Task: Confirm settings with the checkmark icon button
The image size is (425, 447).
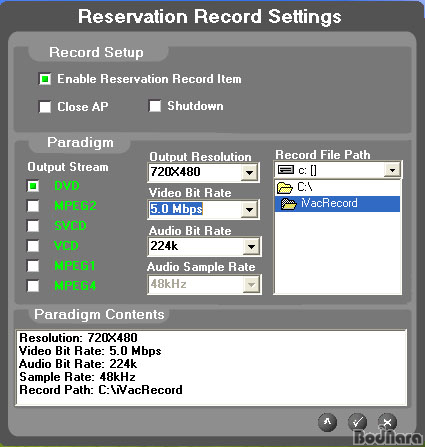Action: pos(357,422)
